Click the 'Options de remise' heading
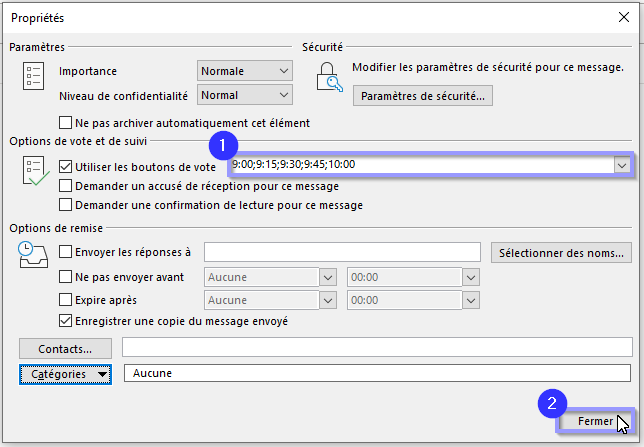Viewport: 644px width, 447px height. (x=56, y=228)
